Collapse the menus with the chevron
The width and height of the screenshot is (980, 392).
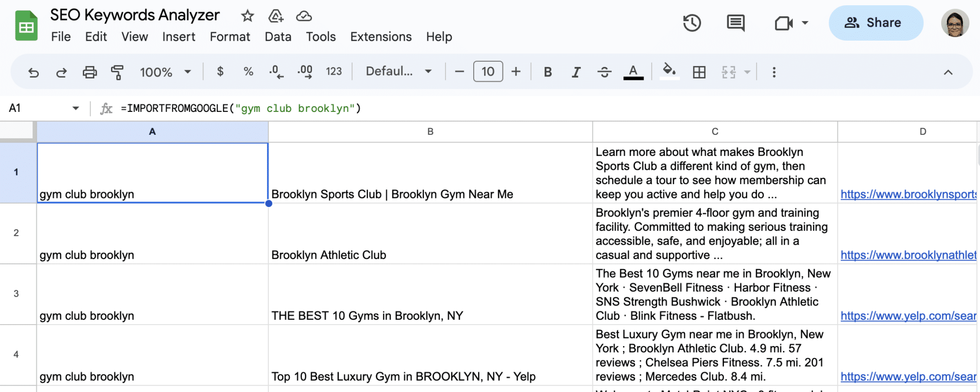(x=948, y=72)
